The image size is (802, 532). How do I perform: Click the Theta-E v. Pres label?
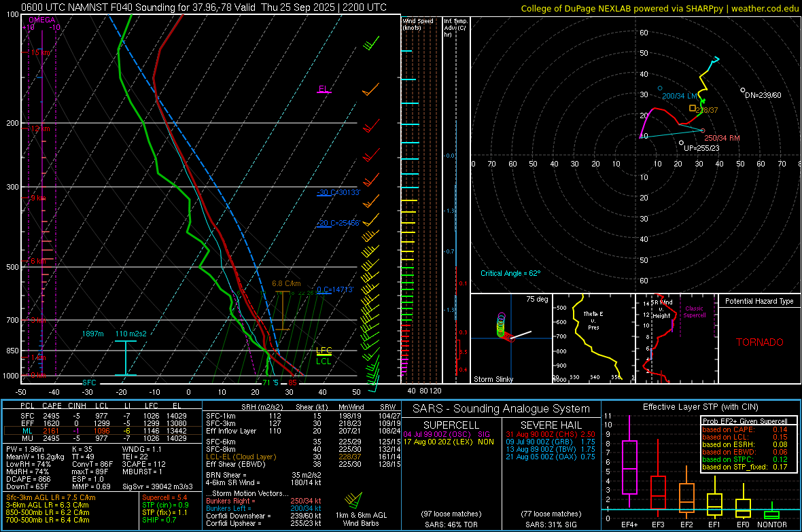593,320
